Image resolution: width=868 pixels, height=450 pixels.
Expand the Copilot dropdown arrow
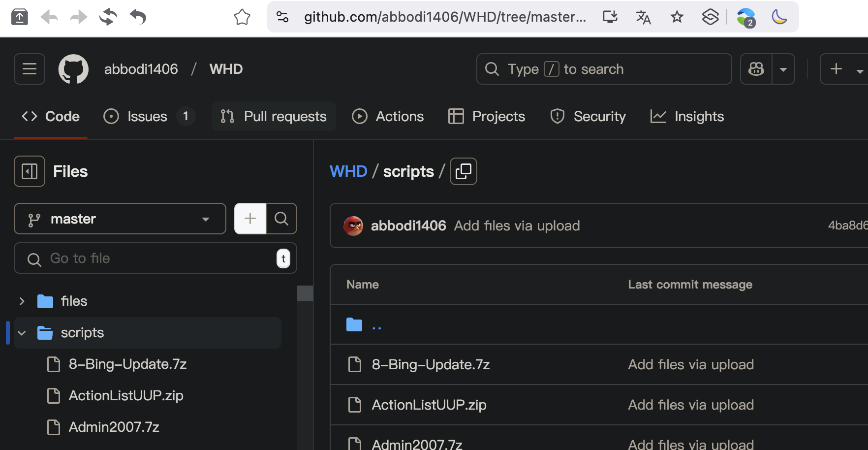point(783,69)
